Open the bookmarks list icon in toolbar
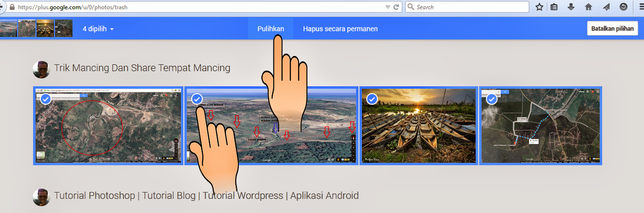644x213 pixels. pyautogui.click(x=555, y=7)
